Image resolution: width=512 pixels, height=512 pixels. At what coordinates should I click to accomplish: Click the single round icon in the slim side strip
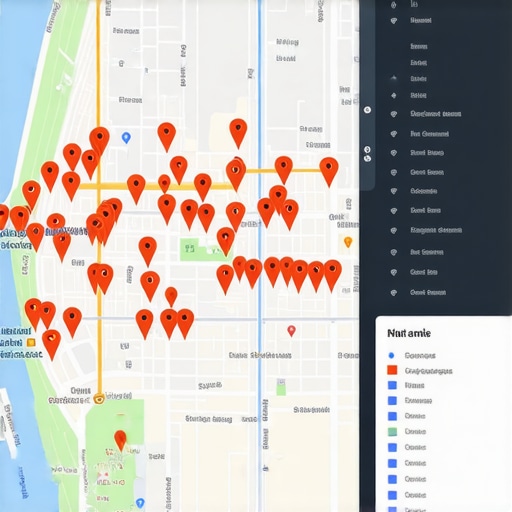tap(367, 110)
